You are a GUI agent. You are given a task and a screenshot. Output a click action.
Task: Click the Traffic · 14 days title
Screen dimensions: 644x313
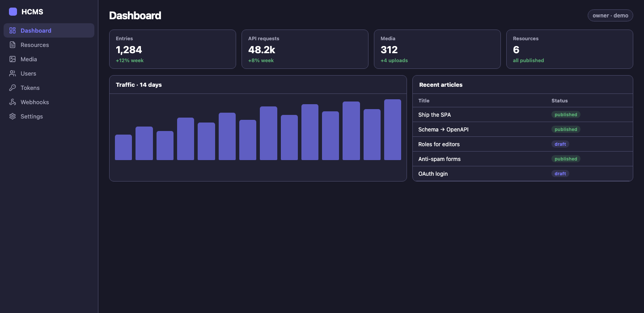click(139, 85)
